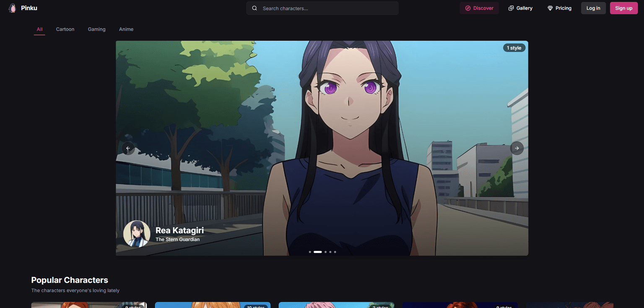Click Rea Katagiri's circular avatar
644x308 pixels.
click(x=137, y=234)
